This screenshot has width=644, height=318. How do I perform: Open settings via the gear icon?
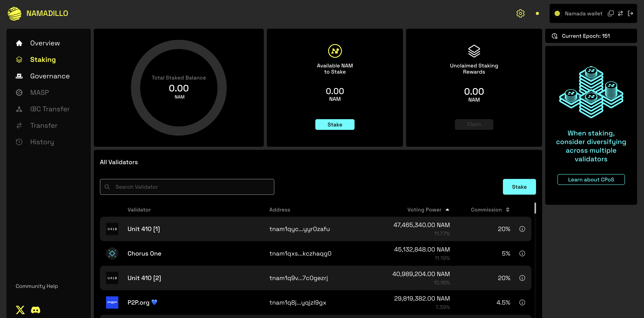[x=520, y=14]
